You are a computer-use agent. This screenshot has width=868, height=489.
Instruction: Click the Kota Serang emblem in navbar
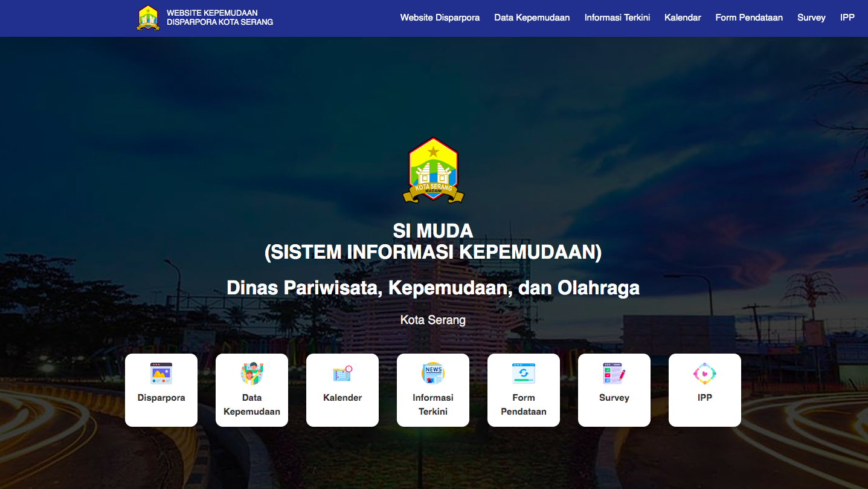click(x=148, y=18)
